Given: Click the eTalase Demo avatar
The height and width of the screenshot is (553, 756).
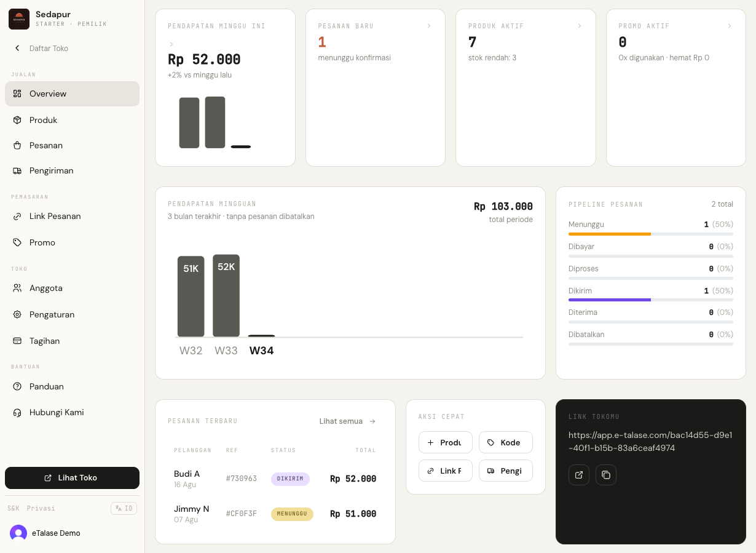Looking at the screenshot, I should coord(18,533).
